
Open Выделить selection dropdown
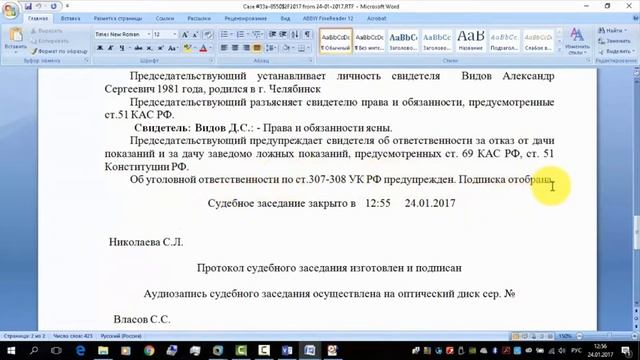pyautogui.click(x=616, y=51)
